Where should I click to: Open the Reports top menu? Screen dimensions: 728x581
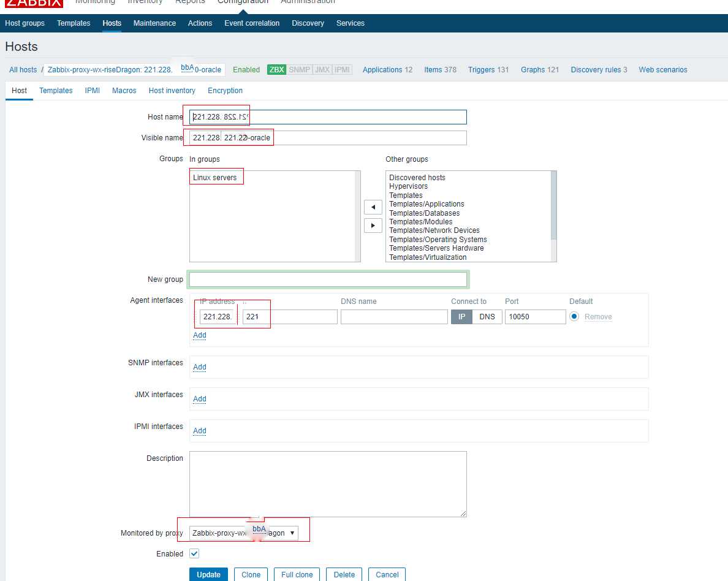click(190, 2)
